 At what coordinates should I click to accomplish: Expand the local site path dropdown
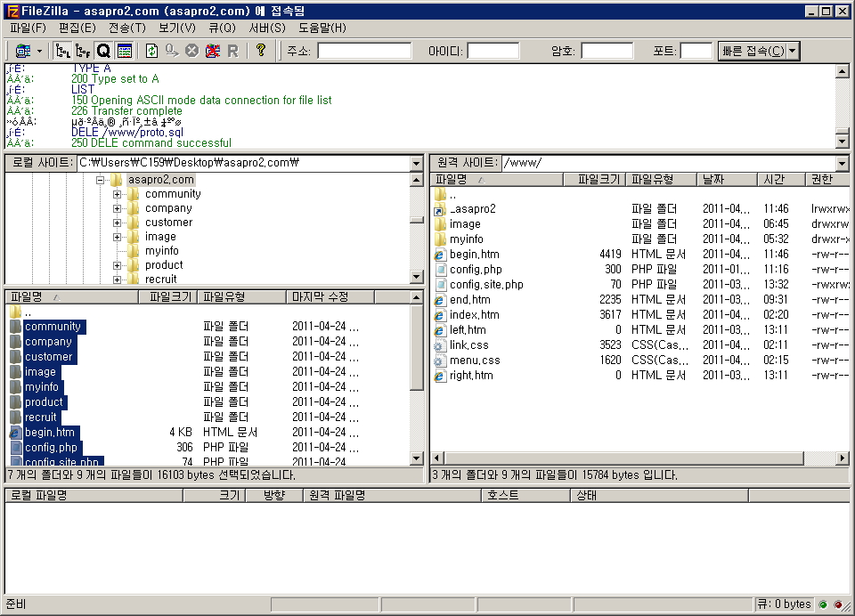pyautogui.click(x=416, y=163)
